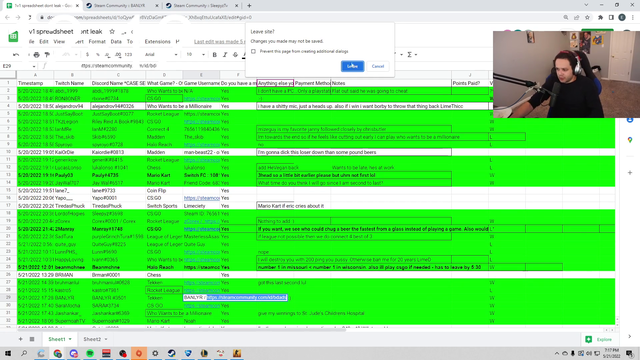This screenshot has height=360, width=640.
Task: Open Chrome's tab search chevron
Action: pyautogui.click(x=586, y=5)
